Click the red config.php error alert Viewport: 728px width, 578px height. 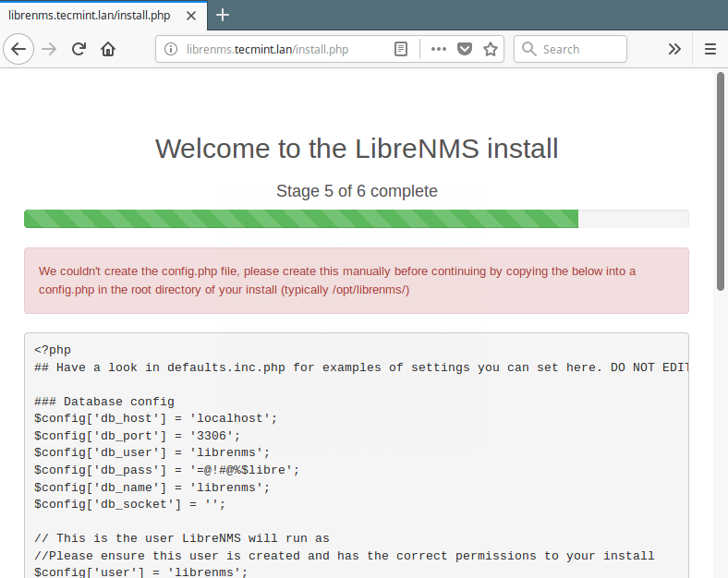pos(356,281)
